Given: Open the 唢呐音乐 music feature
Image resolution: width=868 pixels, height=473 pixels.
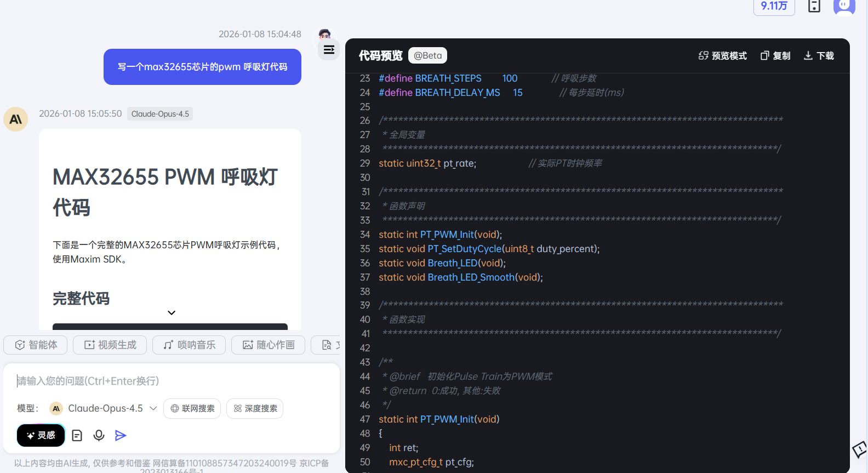Looking at the screenshot, I should [189, 345].
